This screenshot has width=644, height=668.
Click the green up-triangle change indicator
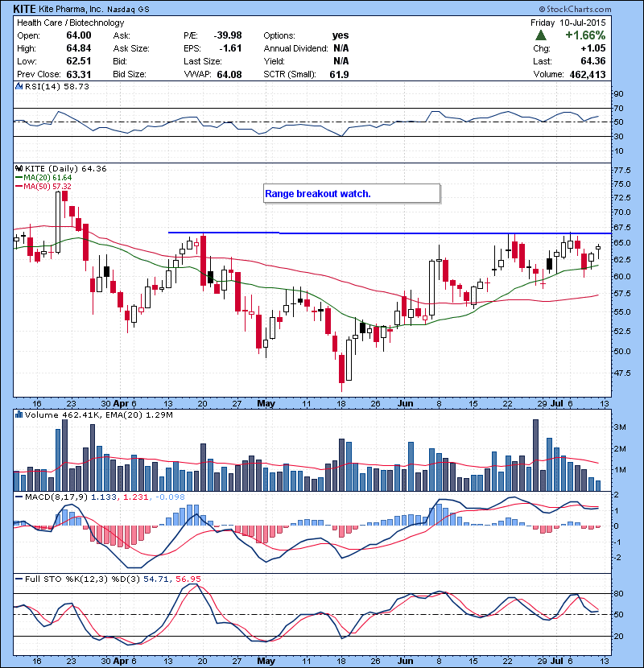[541, 35]
